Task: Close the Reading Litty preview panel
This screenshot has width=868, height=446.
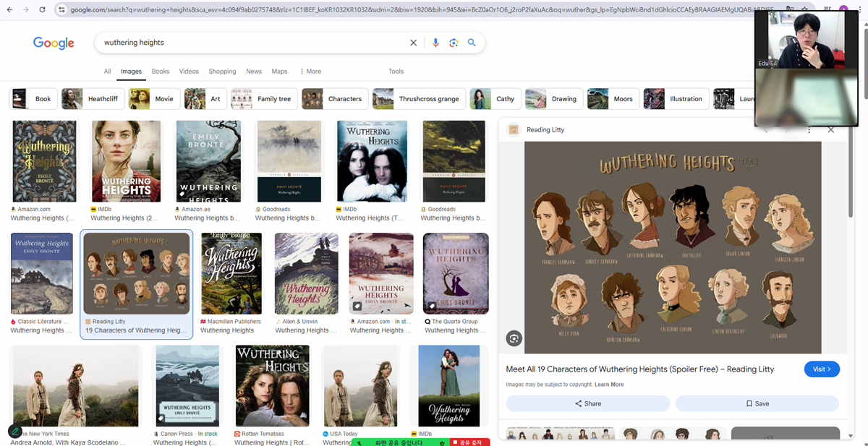Action: [x=830, y=130]
